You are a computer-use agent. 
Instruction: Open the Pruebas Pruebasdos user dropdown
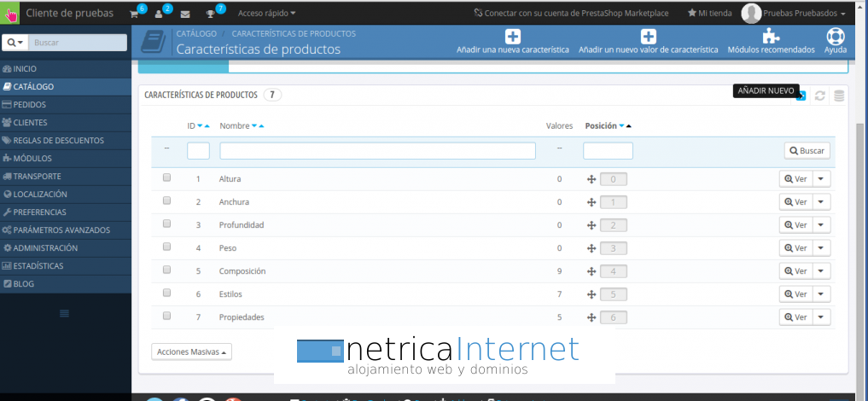point(804,14)
